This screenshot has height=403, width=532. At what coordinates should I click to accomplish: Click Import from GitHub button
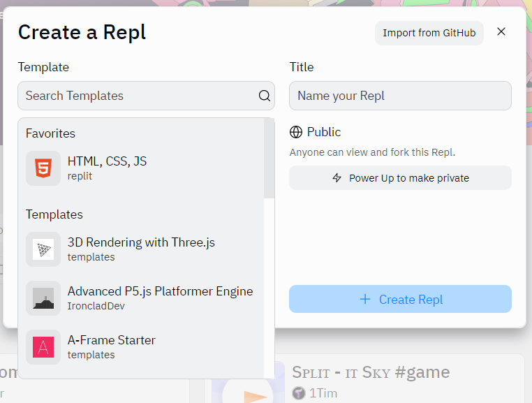429,33
